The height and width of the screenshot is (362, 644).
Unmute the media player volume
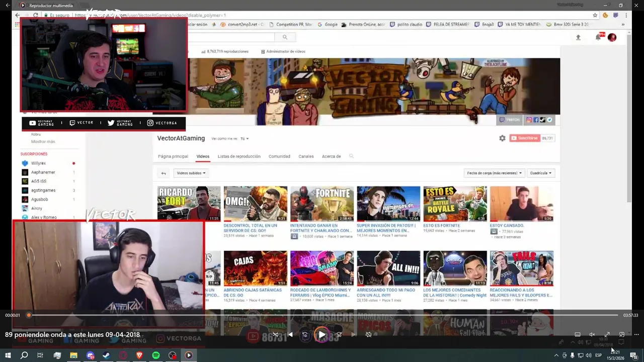pyautogui.click(x=592, y=334)
